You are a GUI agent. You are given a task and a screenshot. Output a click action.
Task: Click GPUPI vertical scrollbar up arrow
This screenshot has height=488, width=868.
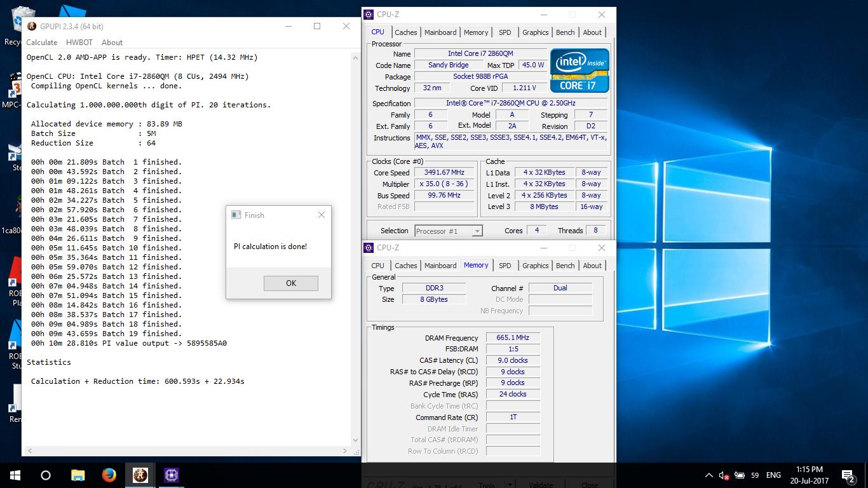(355, 57)
